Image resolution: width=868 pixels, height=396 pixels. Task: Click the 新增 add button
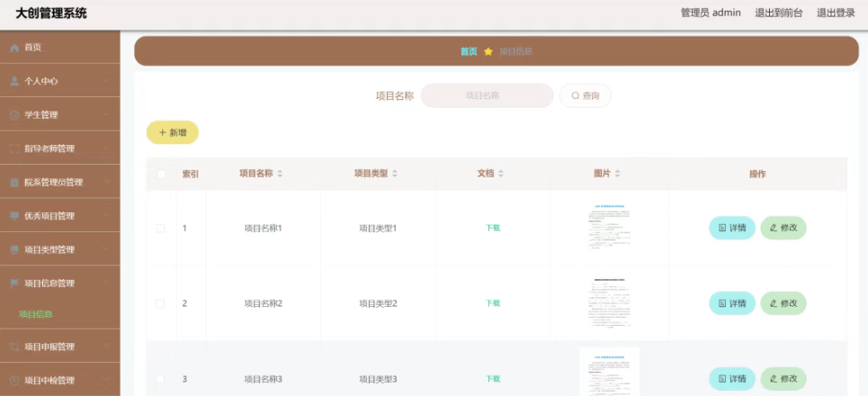[172, 132]
